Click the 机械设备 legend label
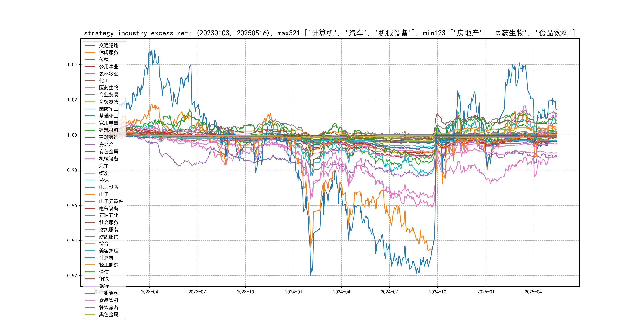Image resolution: width=644 pixels, height=322 pixels. pos(109,159)
